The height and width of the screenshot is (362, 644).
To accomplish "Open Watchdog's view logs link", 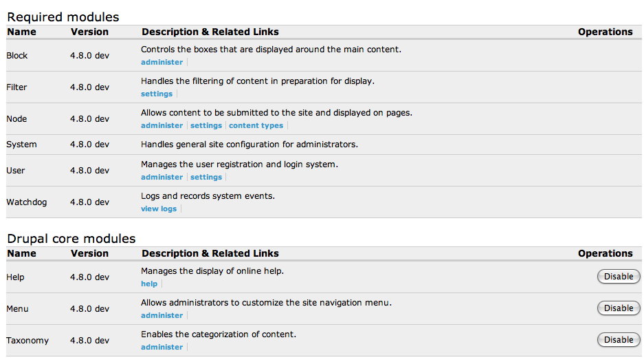I will pyautogui.click(x=159, y=209).
